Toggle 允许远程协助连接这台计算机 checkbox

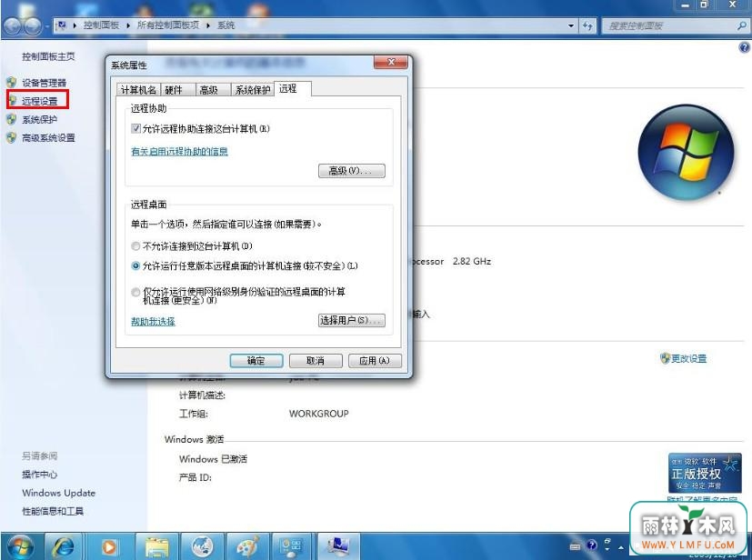tap(135, 128)
